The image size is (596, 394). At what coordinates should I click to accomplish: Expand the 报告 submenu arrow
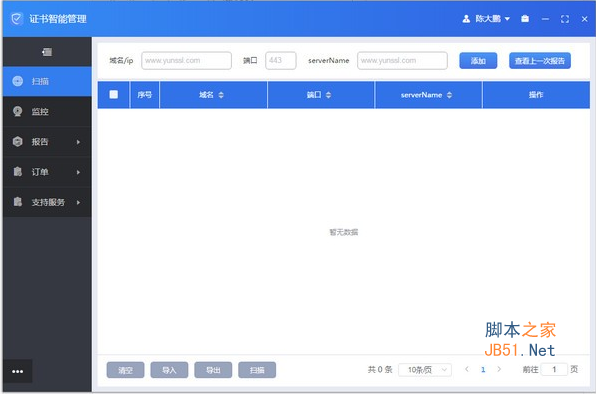[78, 142]
